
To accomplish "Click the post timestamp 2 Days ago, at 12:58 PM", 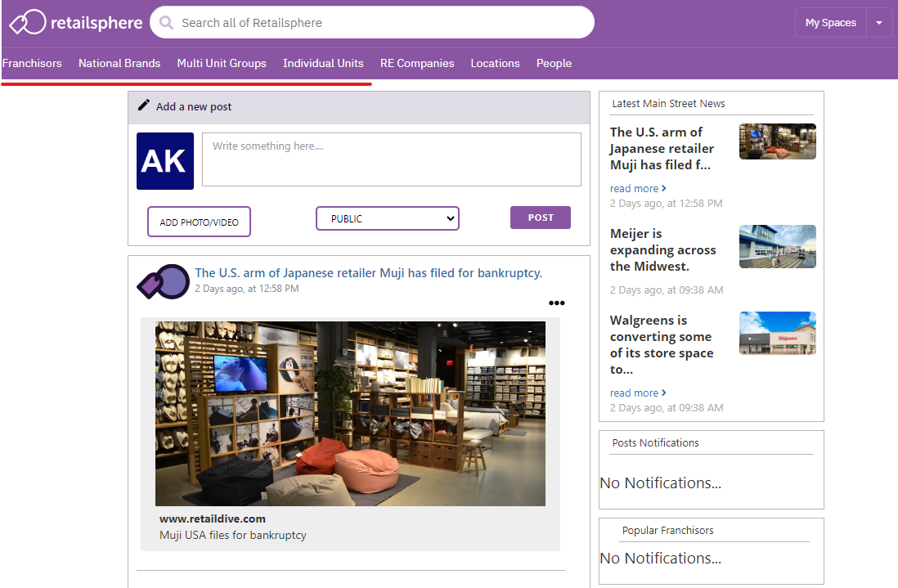I will click(247, 289).
